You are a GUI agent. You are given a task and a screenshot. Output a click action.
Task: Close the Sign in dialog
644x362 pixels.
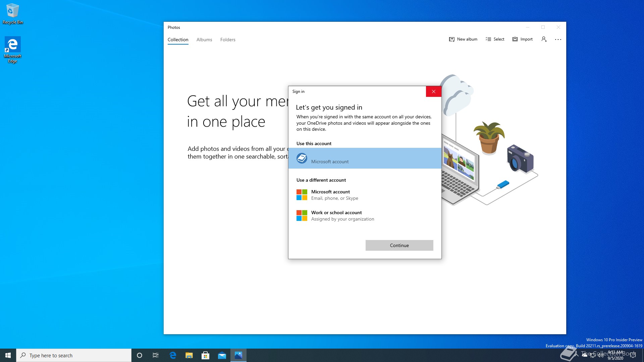(x=434, y=92)
